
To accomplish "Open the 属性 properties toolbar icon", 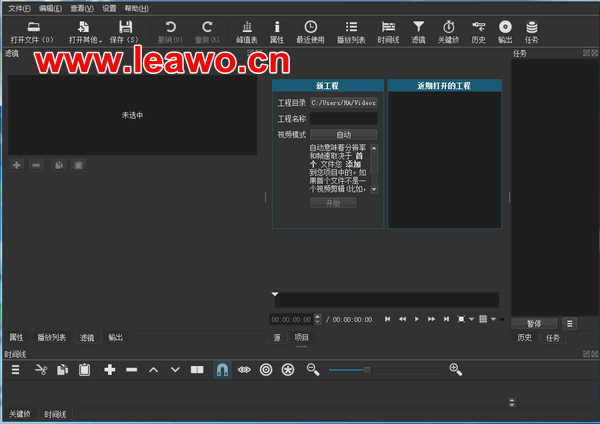I will click(277, 31).
